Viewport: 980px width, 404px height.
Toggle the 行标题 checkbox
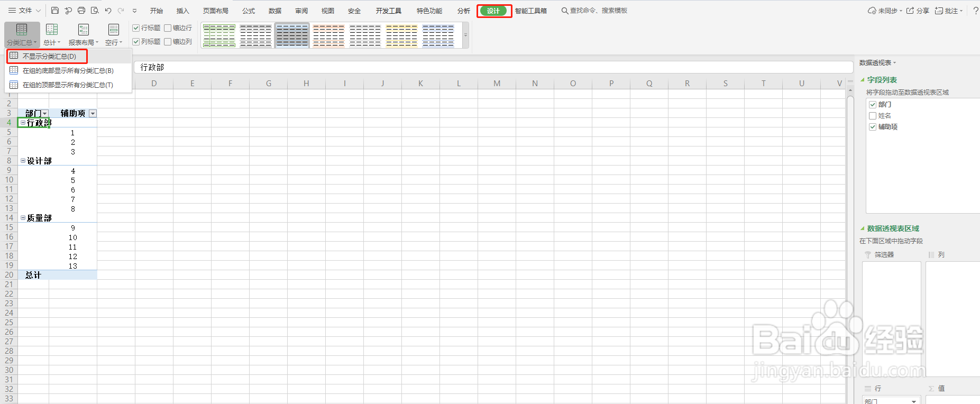pos(136,28)
